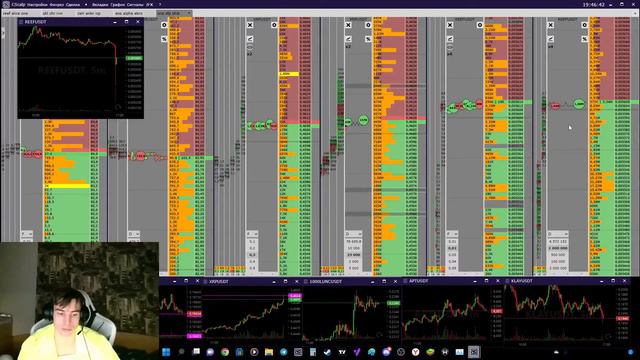Select the 500 000 working volume in the rightmost order book
Viewport: 640px width, 360px height.
pos(558,255)
